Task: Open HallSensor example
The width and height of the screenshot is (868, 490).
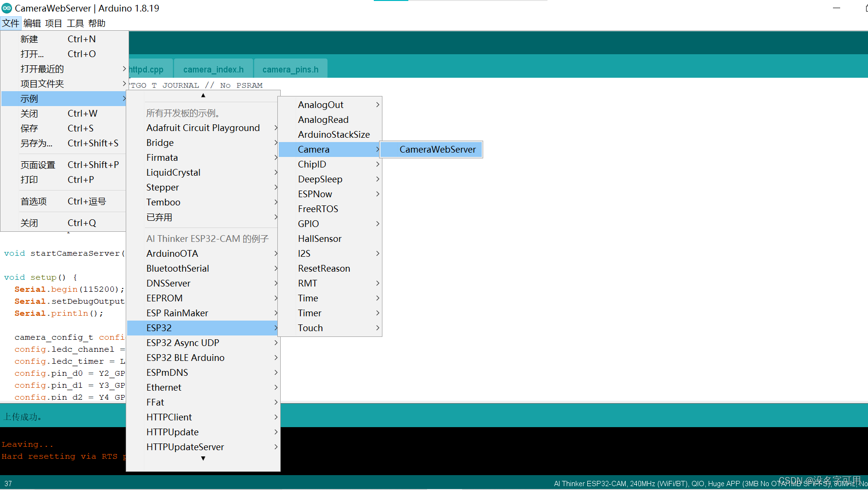Action: tap(330, 239)
